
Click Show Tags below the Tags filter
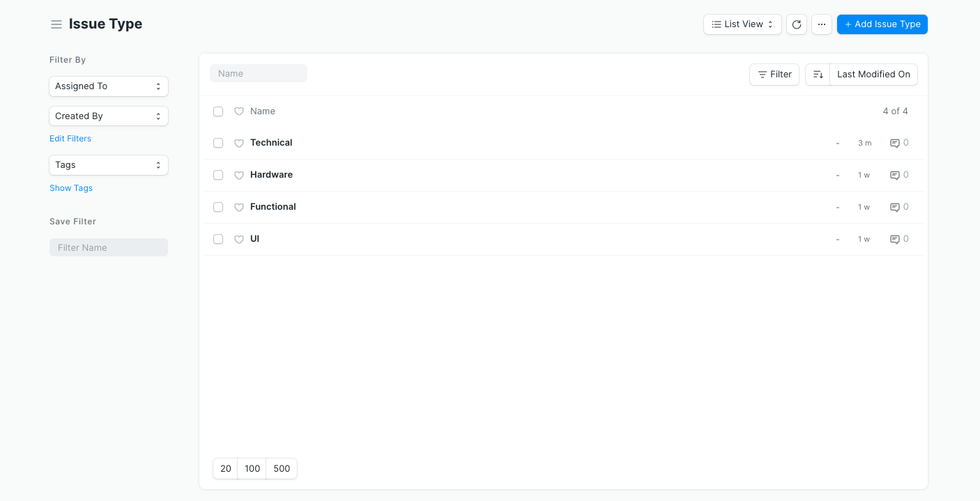click(70, 187)
